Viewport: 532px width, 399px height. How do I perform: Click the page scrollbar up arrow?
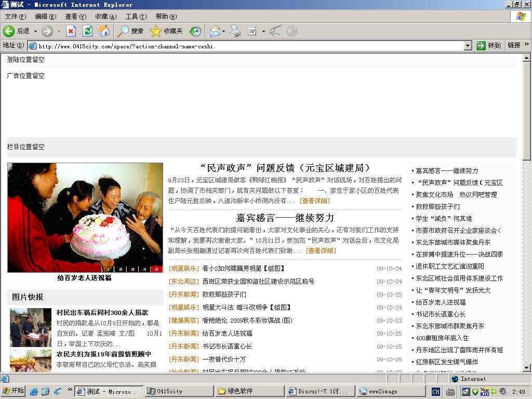point(526,58)
